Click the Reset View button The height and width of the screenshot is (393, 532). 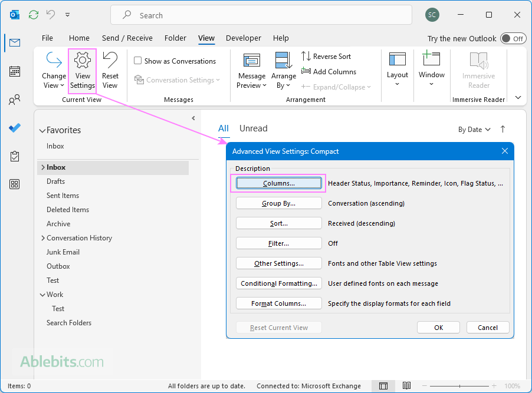coord(110,71)
